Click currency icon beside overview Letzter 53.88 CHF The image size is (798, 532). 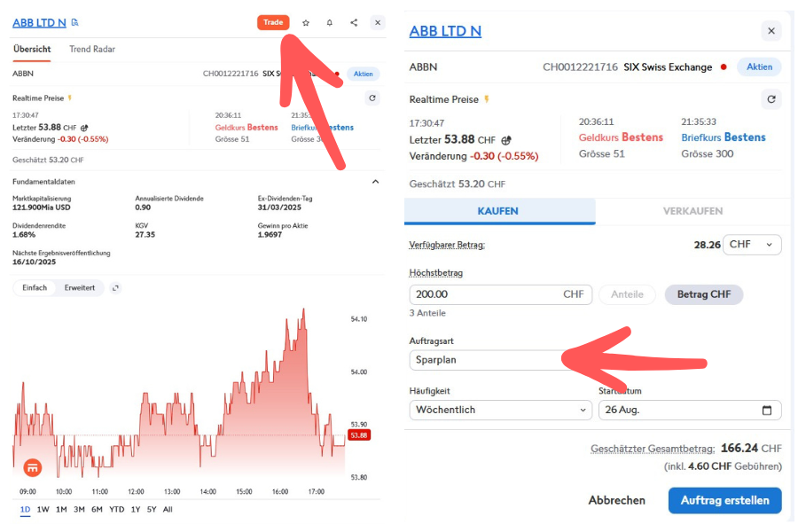click(x=84, y=128)
